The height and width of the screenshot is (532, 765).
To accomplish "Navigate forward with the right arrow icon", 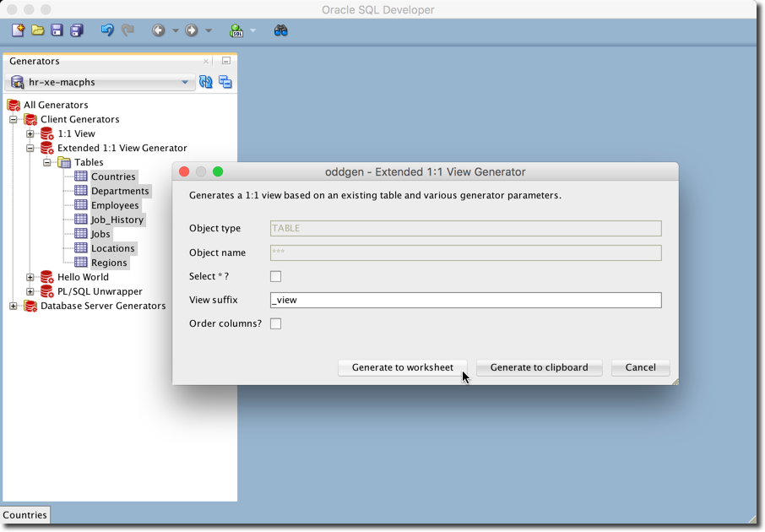I will [x=191, y=30].
